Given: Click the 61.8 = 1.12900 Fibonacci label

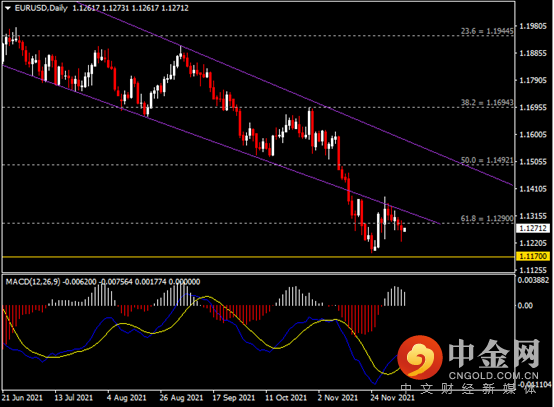Looking at the screenshot, I should [x=487, y=218].
